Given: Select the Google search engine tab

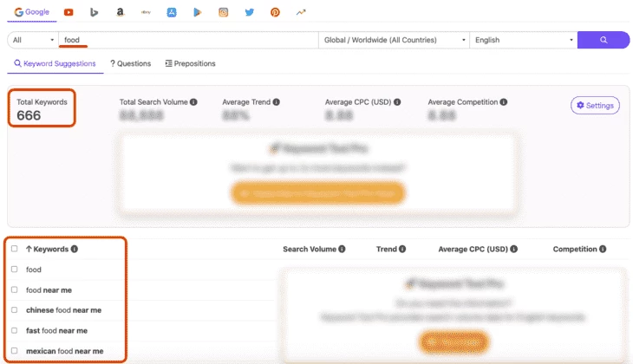Looking at the screenshot, I should tap(32, 12).
